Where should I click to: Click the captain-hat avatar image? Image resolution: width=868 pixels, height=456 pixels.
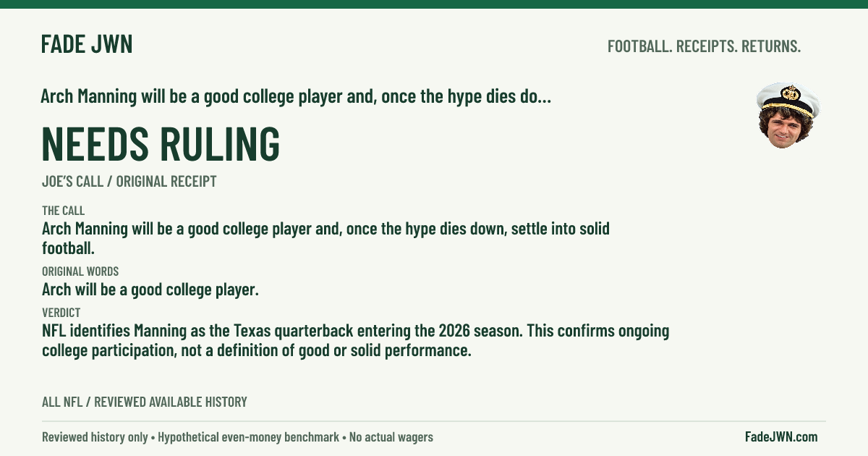(788, 116)
